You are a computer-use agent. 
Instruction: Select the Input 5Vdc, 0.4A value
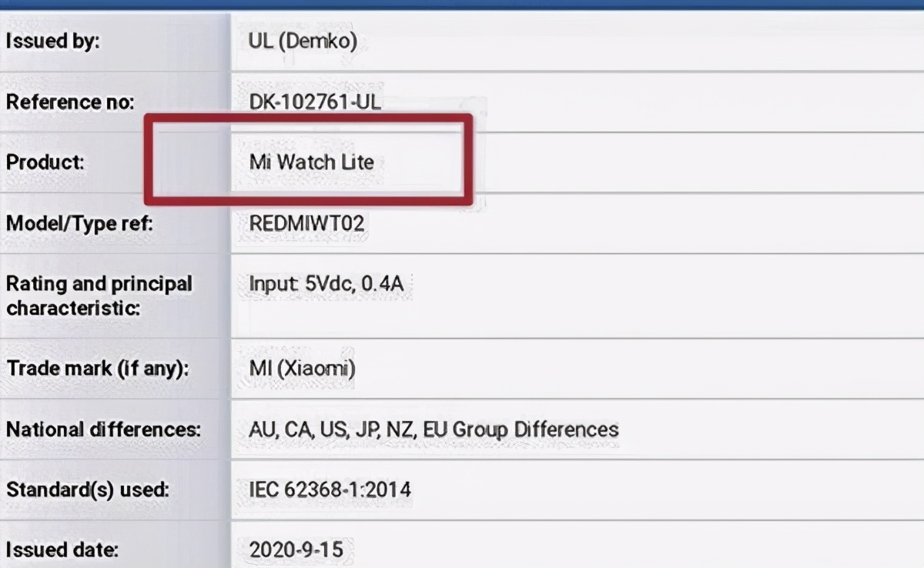coord(332,284)
